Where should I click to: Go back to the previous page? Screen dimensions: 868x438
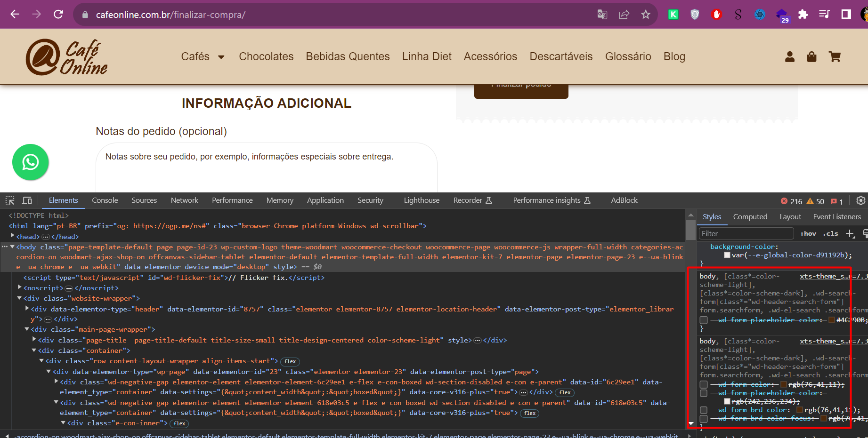pos(15,14)
